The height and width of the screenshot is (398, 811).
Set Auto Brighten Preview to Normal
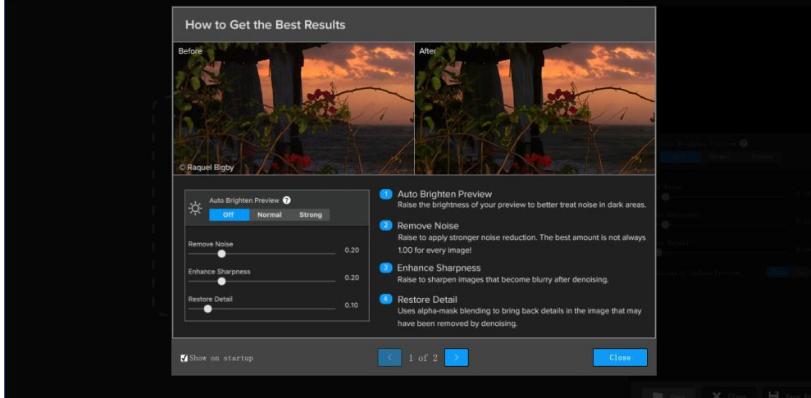click(269, 215)
